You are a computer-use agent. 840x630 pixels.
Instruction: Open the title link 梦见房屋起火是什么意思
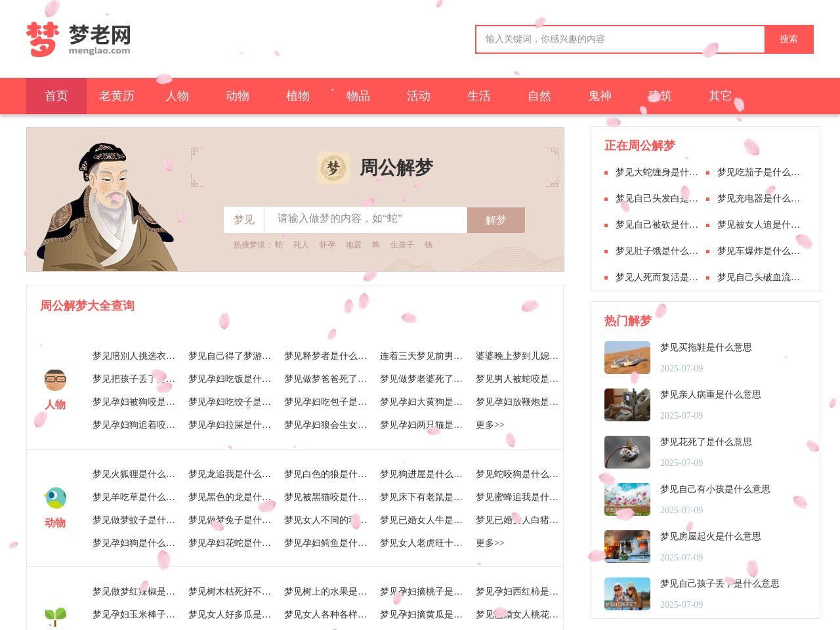(711, 537)
